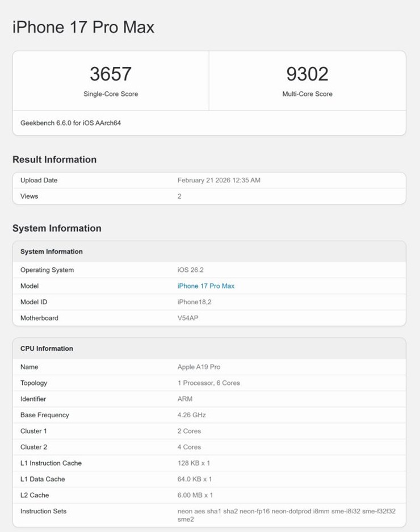Select the neon aes sha1 instruction sets text

point(286,515)
